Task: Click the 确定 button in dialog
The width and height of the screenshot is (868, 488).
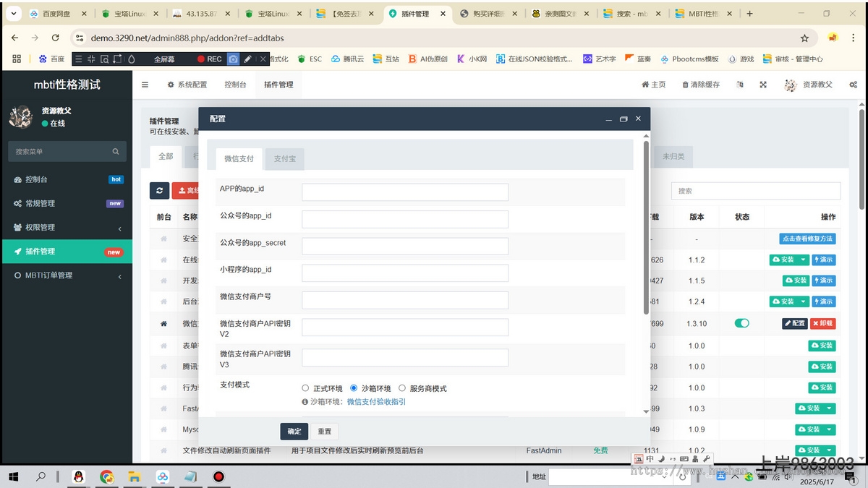Action: point(294,431)
